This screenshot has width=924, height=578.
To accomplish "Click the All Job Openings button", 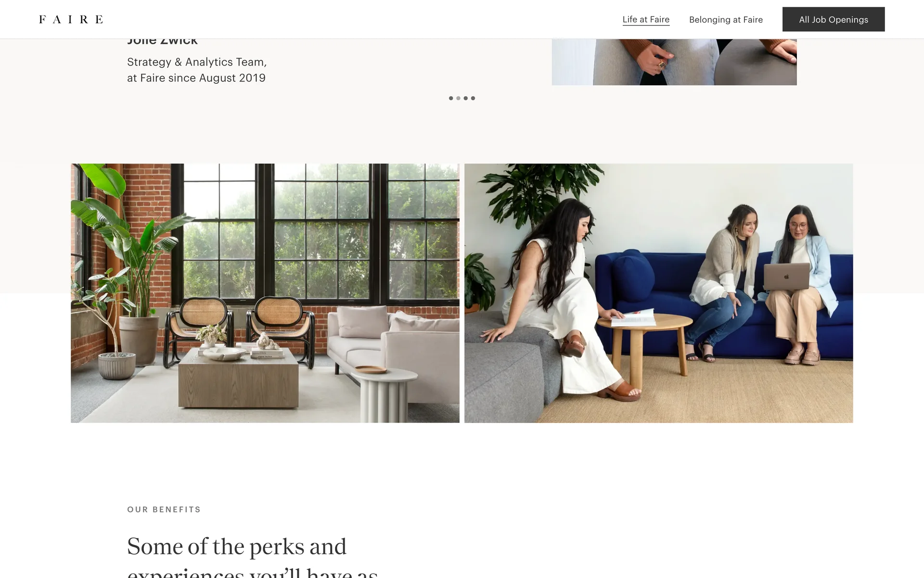I will 834,19.
